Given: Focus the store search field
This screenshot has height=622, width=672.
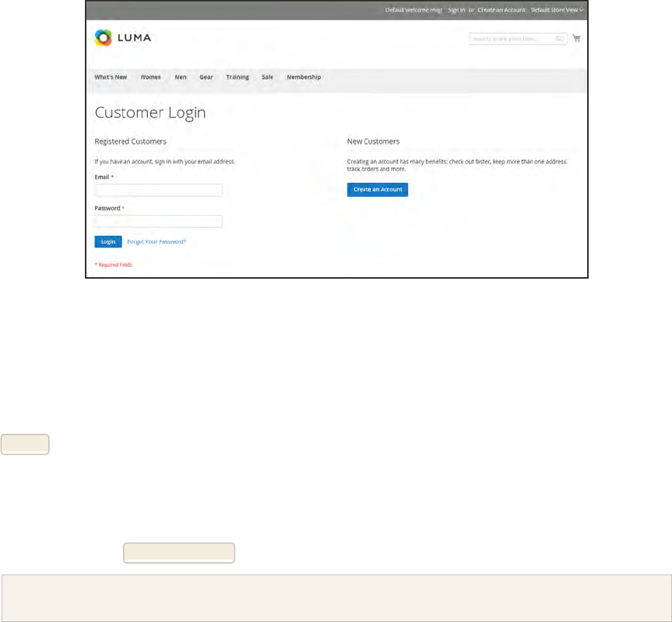Looking at the screenshot, I should coord(518,39).
